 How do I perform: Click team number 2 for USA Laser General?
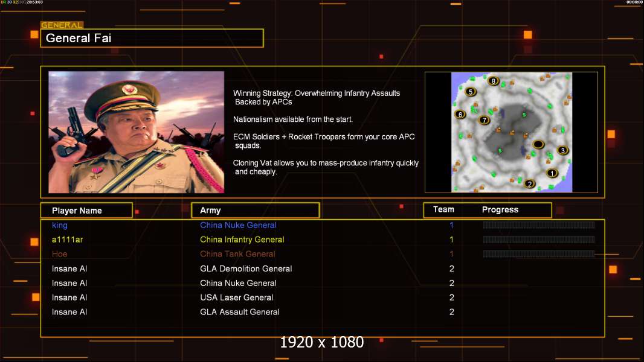click(452, 297)
